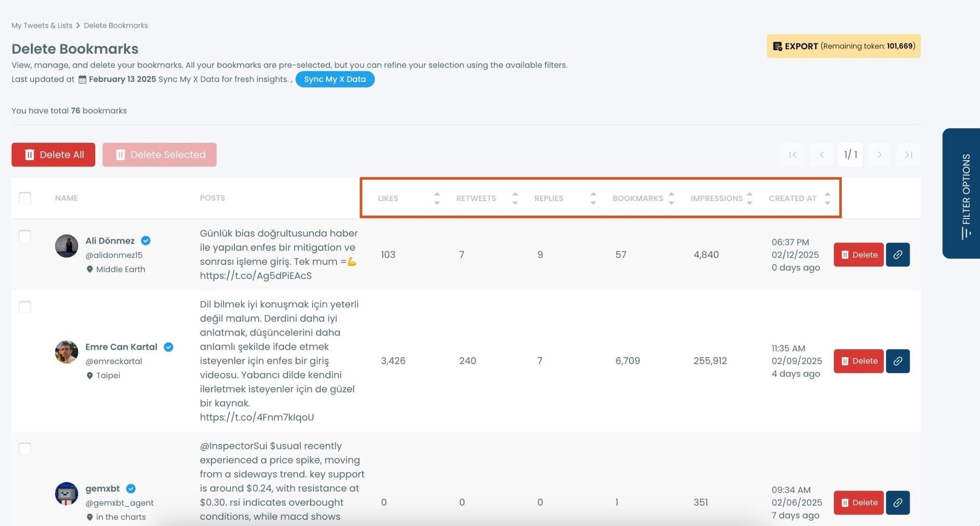This screenshot has width=980, height=526.
Task: Click the Delete Bookmarks breadcrumb entry
Action: click(x=115, y=25)
